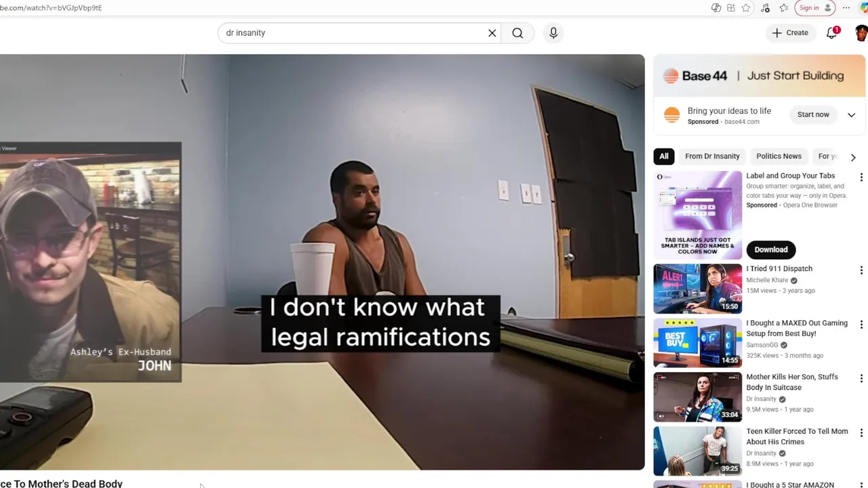Click Start now on Base44 ad
Viewport: 868px width, 488px height.
[x=813, y=115]
